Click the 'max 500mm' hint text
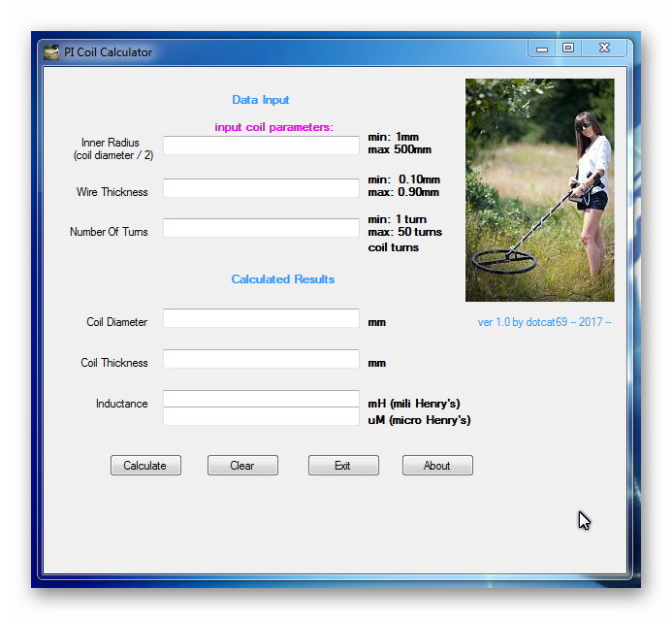 400,149
